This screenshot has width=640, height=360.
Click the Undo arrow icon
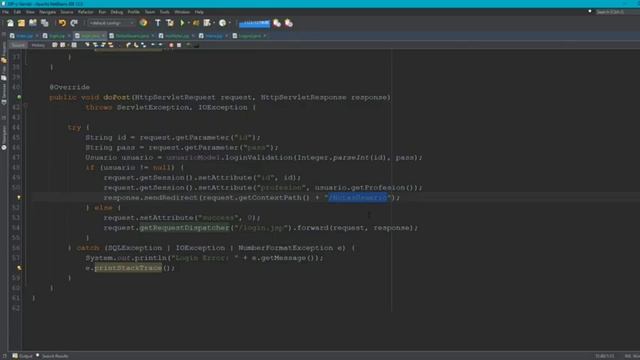[x=62, y=23]
